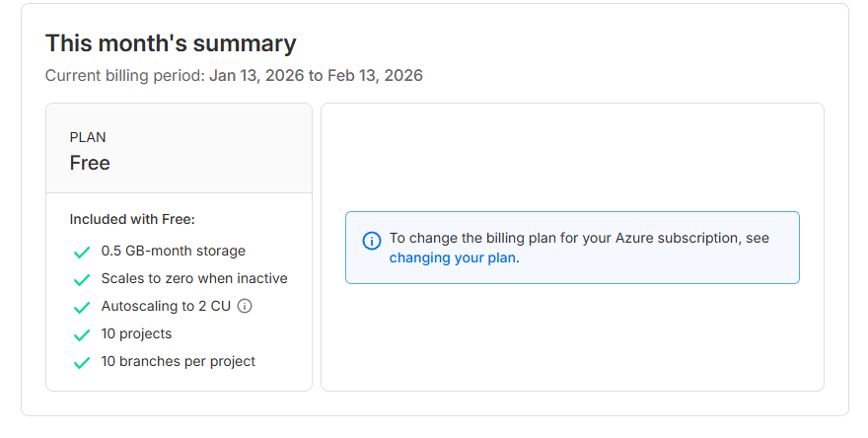Click the Free plan name
Screen dimensions: 868x438
pos(90,163)
